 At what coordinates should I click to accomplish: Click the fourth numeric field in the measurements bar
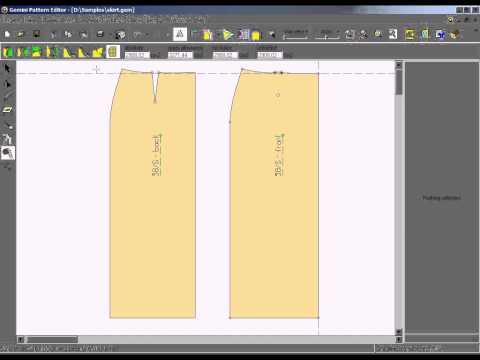click(x=269, y=55)
